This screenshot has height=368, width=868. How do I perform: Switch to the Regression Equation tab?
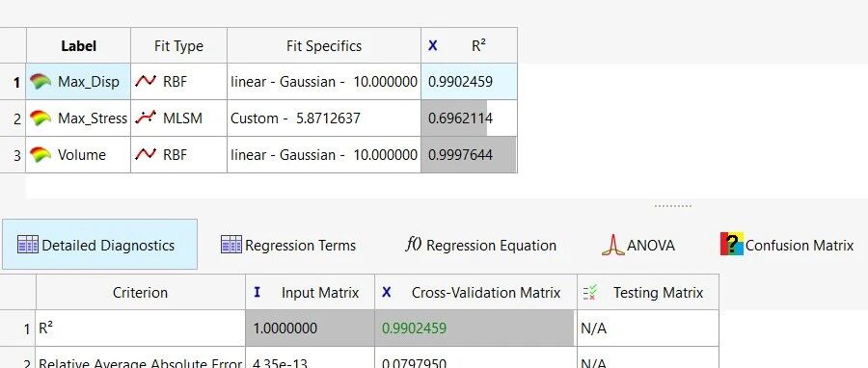point(480,245)
